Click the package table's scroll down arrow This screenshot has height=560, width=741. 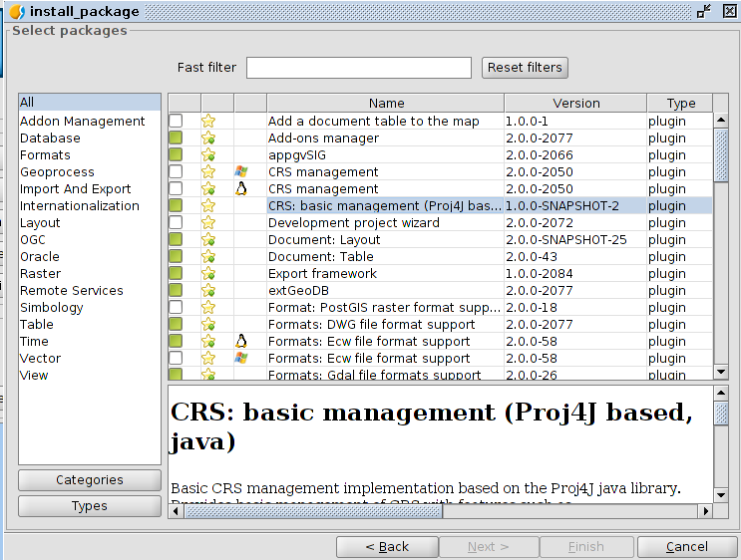(x=722, y=372)
